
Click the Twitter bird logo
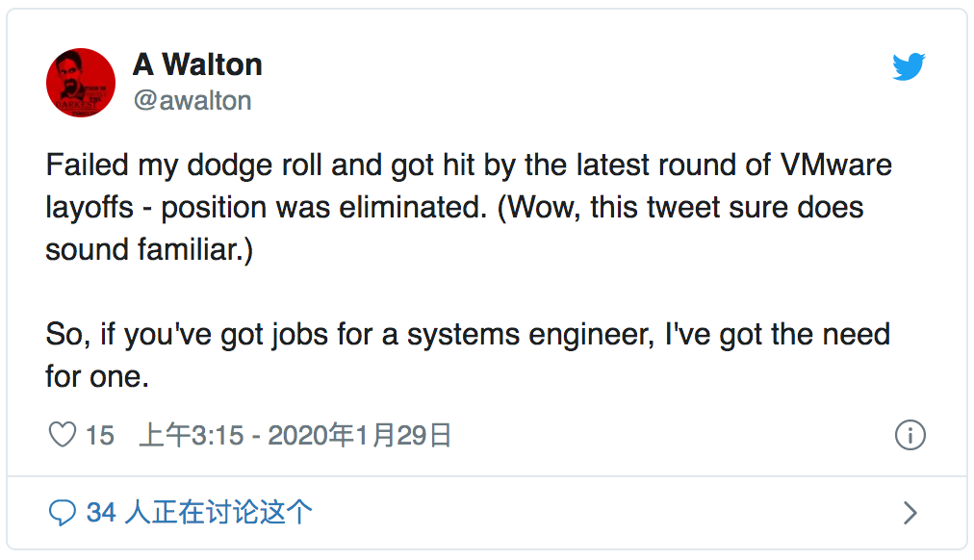908,67
